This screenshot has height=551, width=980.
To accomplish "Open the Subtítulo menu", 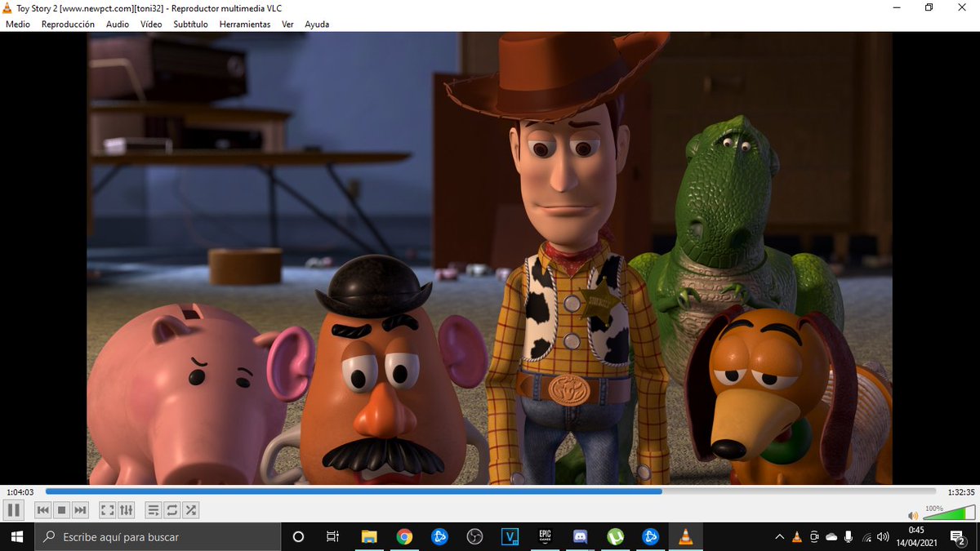I will point(191,24).
